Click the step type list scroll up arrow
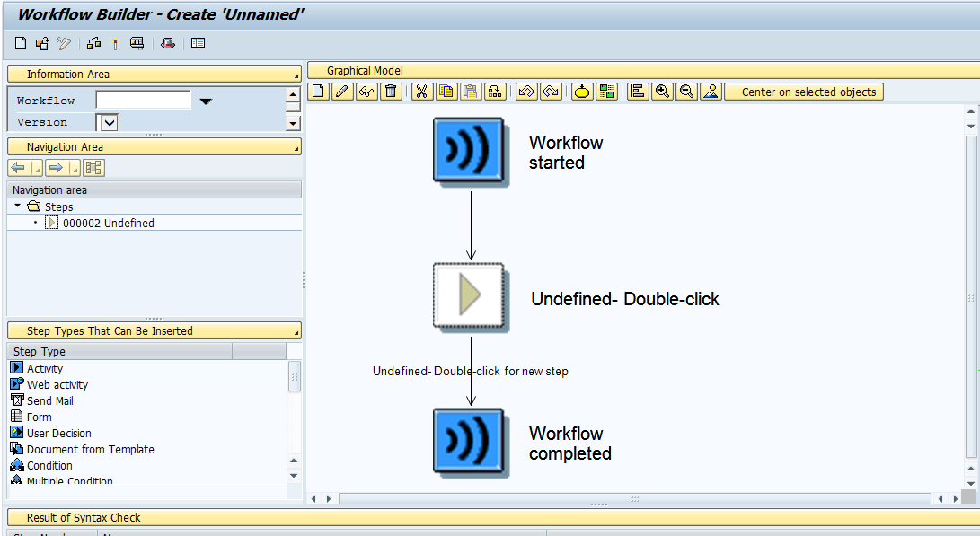The height and width of the screenshot is (536, 980). pyautogui.click(x=294, y=461)
